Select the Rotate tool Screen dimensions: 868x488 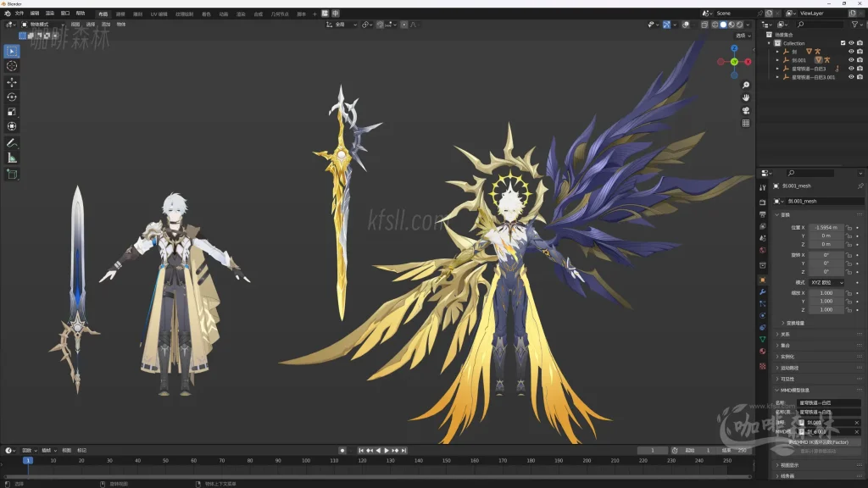[12, 97]
